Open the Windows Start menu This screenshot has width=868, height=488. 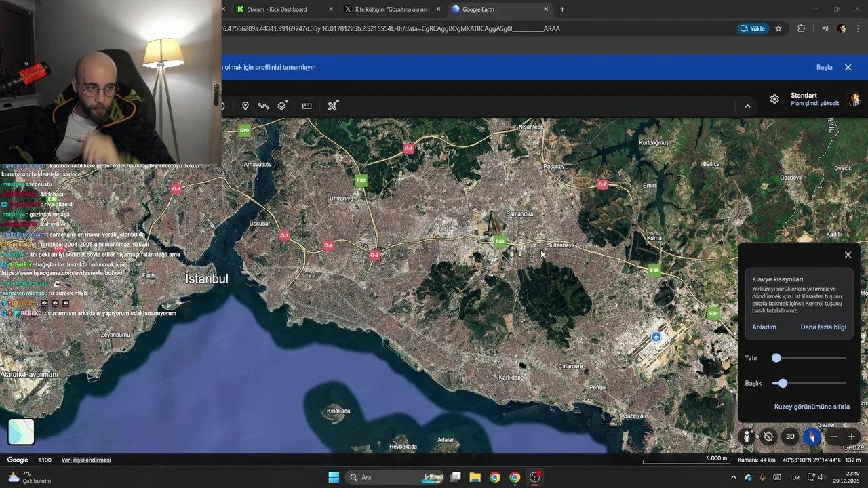coord(334,477)
